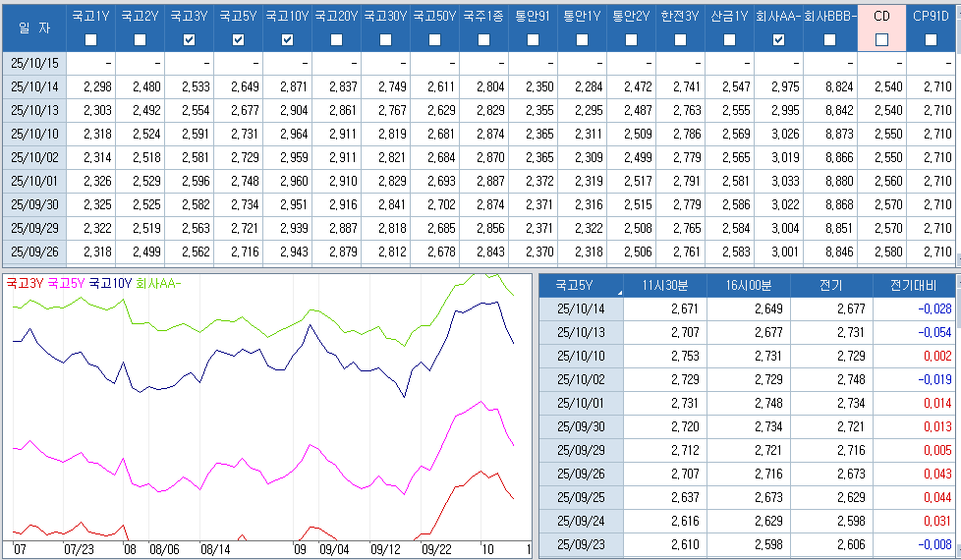Click 국고3Y legend label in chart
This screenshot has height=560, width=961.
pyautogui.click(x=25, y=283)
